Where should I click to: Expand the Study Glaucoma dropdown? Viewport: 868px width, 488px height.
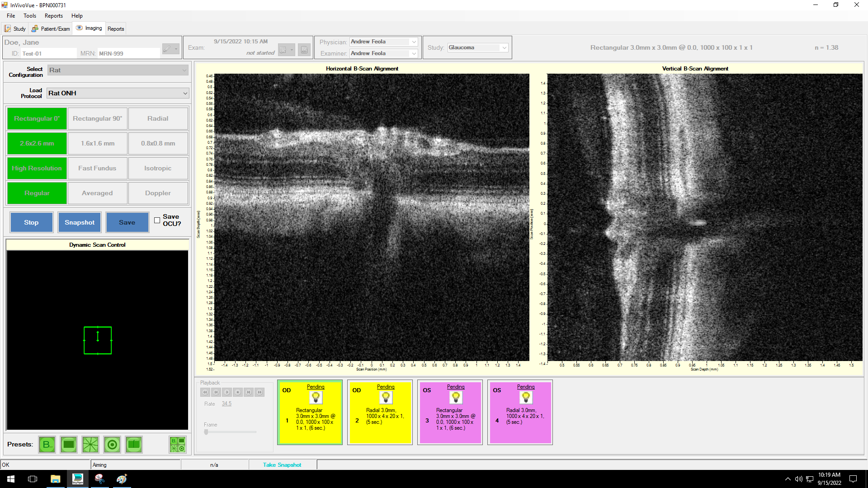click(x=505, y=47)
